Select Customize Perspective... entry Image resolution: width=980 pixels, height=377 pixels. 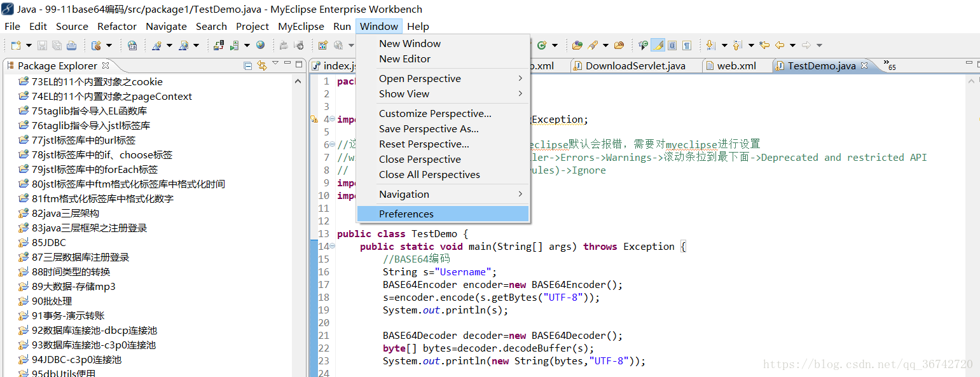coord(443,113)
